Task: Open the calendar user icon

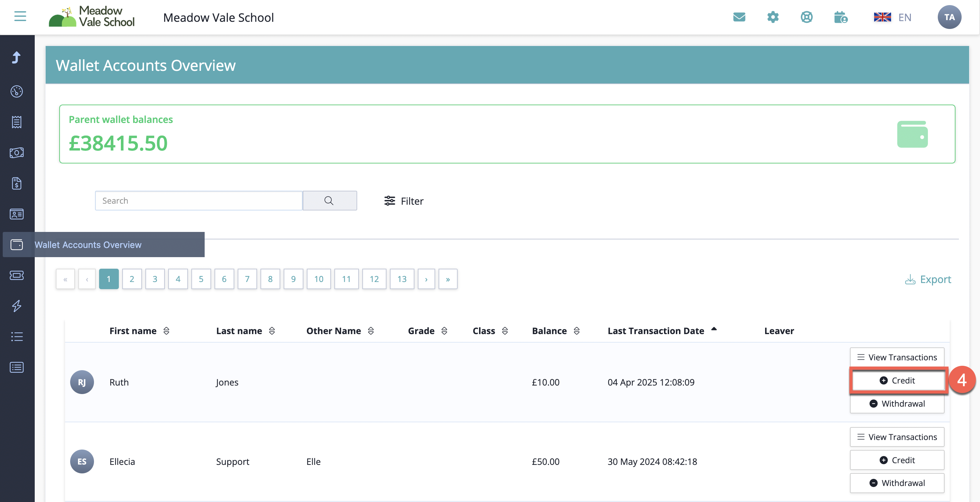Action: coord(840,17)
